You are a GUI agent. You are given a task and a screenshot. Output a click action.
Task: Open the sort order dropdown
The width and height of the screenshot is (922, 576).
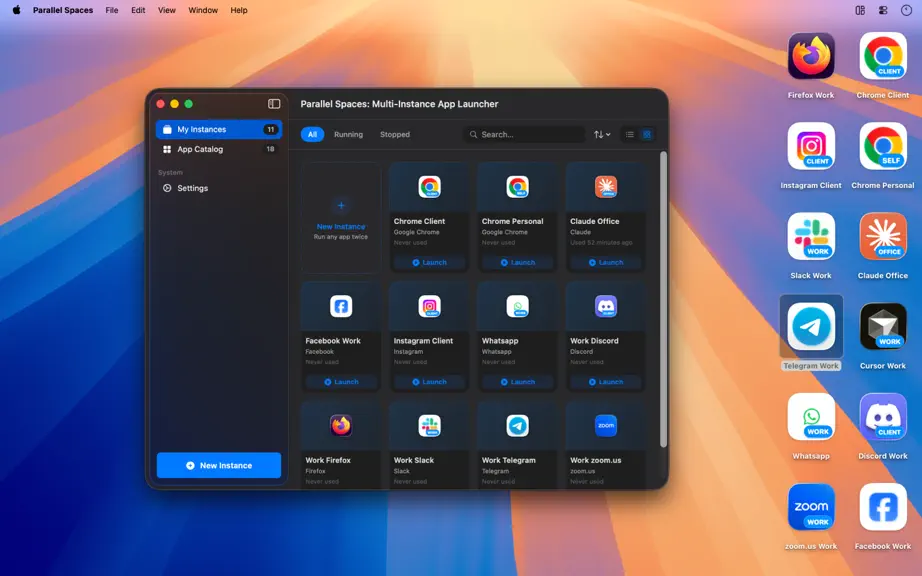(602, 135)
